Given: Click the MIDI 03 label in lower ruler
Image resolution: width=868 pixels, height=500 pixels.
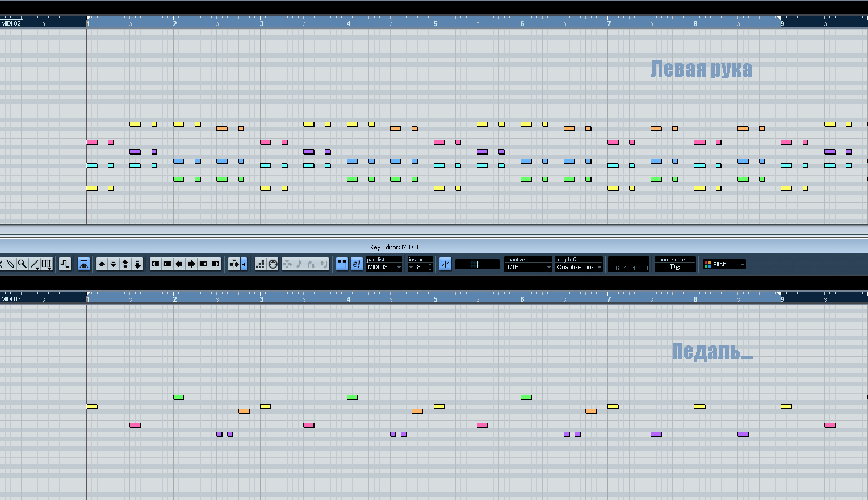Looking at the screenshot, I should coord(11,299).
